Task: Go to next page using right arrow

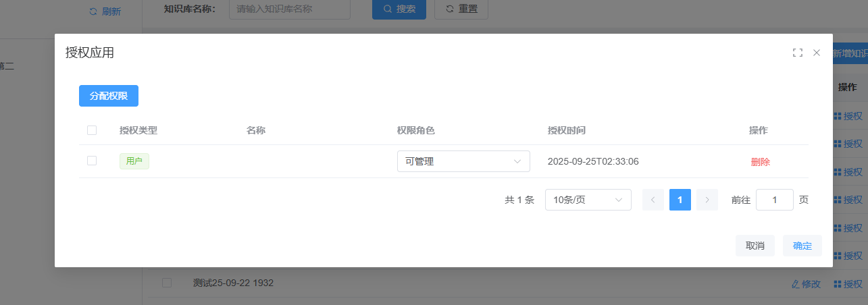Action: click(x=707, y=200)
